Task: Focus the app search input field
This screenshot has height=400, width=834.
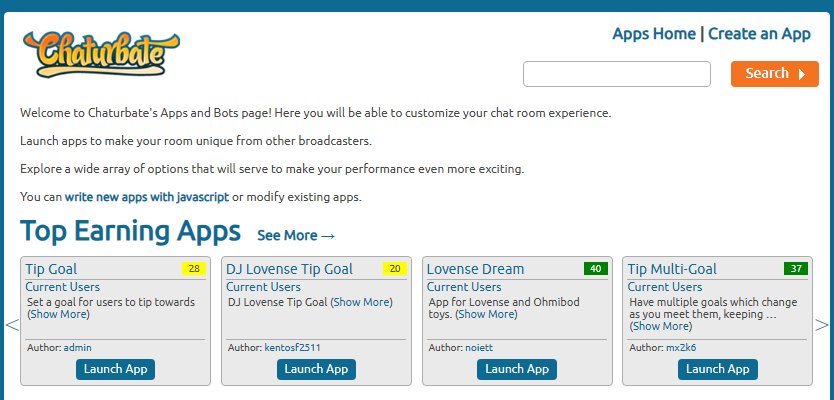Action: click(x=616, y=74)
